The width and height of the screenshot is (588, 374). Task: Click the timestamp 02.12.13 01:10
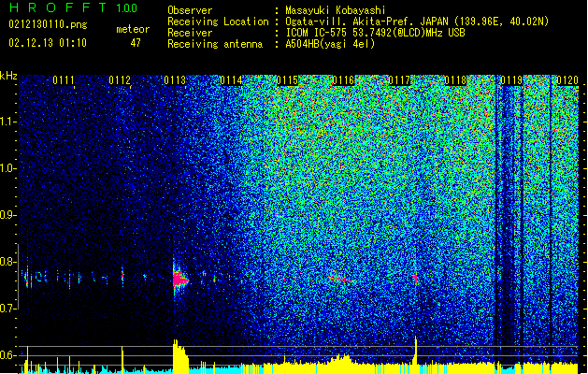coord(48,43)
